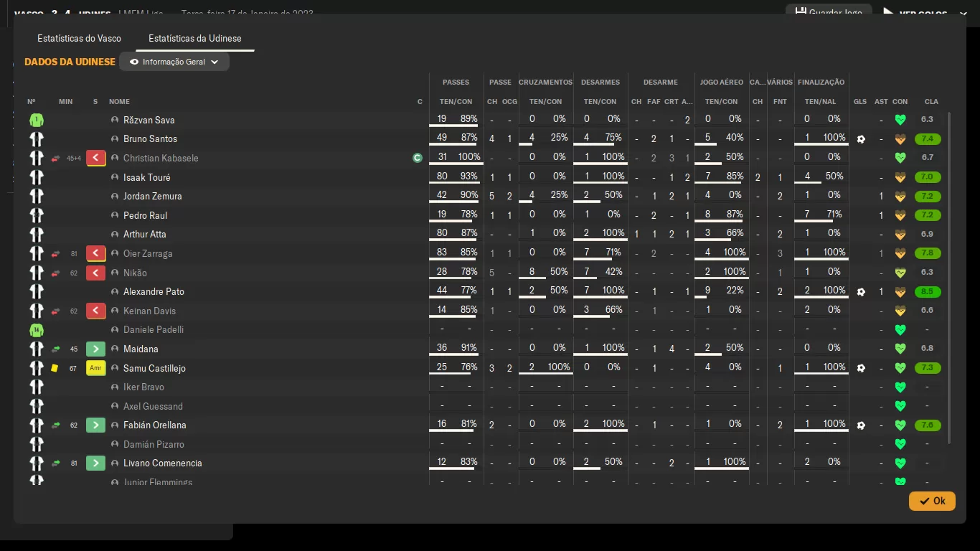Click Samu Castillejo's yellow Amr badge
The width and height of the screenshot is (980, 551).
(96, 368)
